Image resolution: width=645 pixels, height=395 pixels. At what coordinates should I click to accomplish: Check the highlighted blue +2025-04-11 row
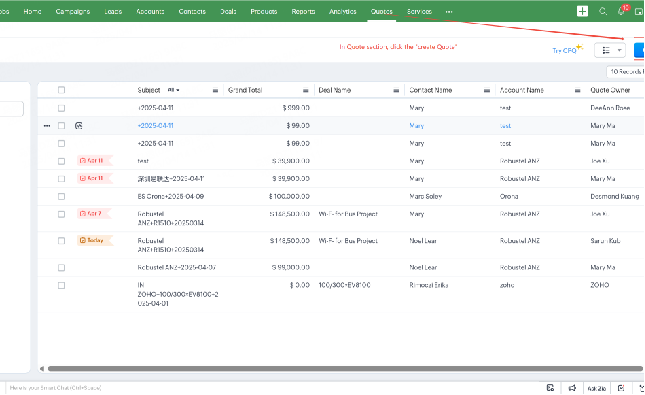click(x=61, y=125)
